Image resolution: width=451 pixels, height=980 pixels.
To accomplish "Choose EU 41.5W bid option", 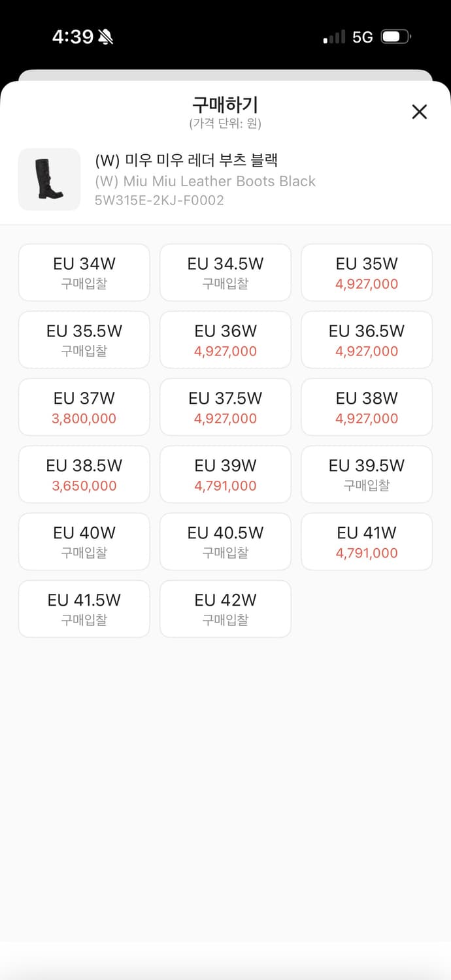I will point(84,609).
